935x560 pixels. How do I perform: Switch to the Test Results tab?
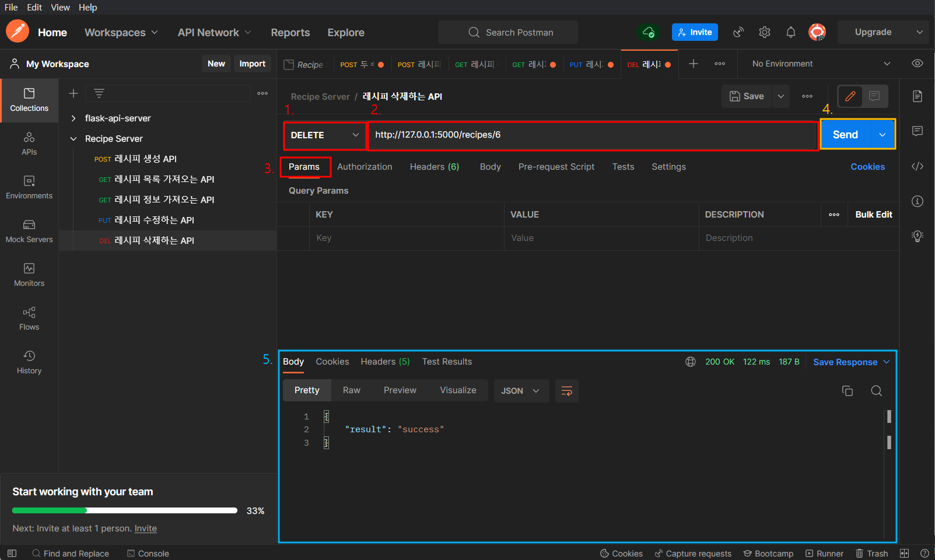(447, 362)
